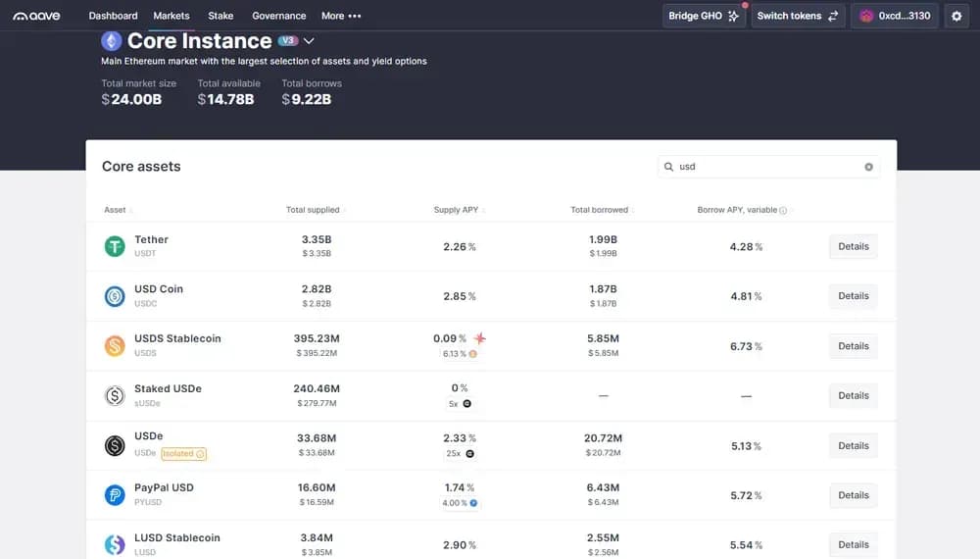Viewport: 980px width, 559px height.
Task: Click the Core assets heading
Action: [x=141, y=167]
